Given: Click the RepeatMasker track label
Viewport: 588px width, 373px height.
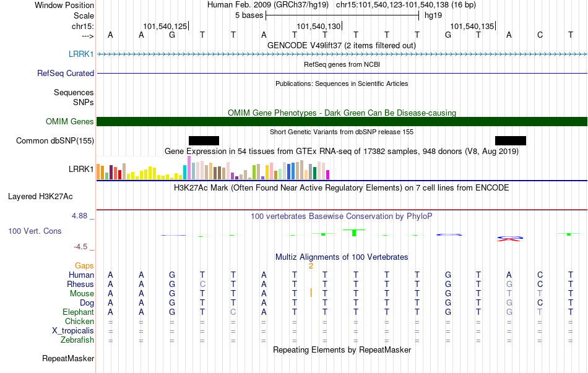Looking at the screenshot, I should (68, 358).
